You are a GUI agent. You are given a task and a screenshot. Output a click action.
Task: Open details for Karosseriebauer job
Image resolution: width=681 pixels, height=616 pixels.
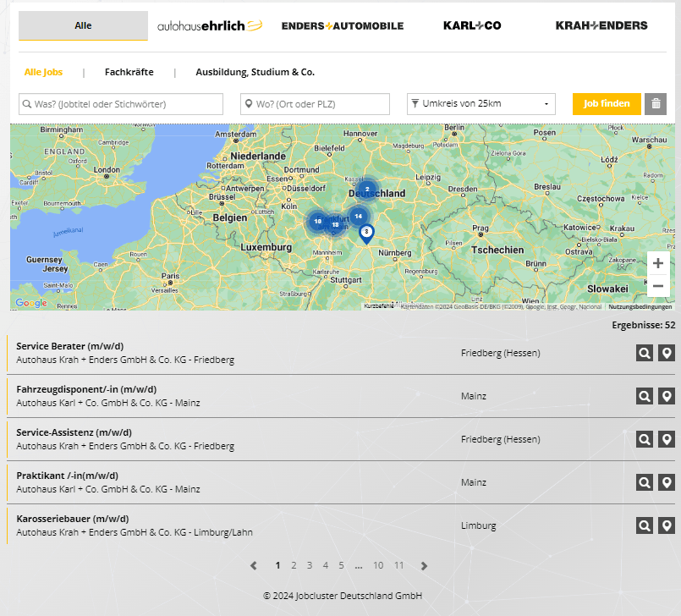pos(645,525)
